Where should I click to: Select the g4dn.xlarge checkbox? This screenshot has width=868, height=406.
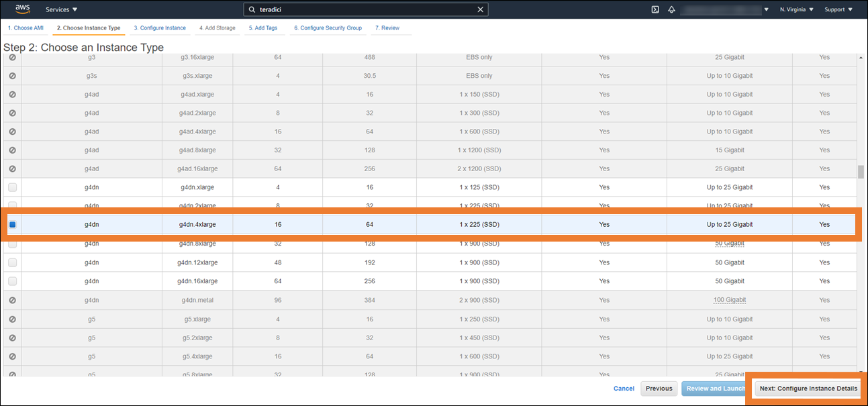(x=13, y=187)
